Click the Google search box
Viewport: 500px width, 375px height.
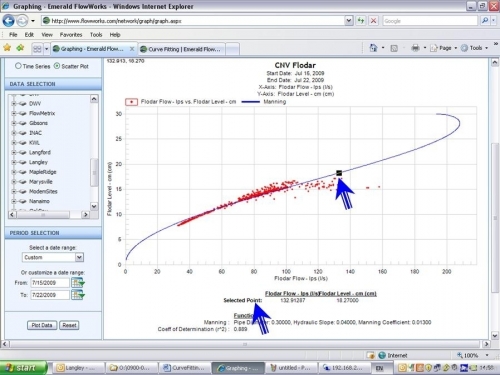tap(430, 21)
